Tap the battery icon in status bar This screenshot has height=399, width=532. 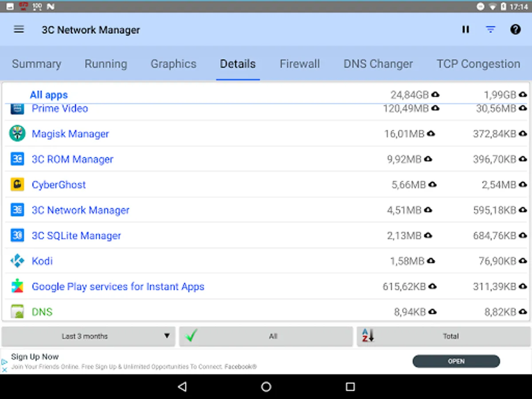(504, 7)
